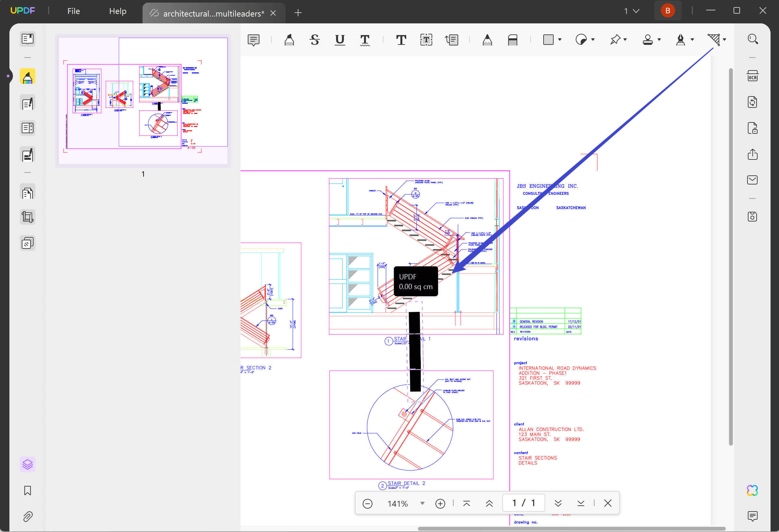Go to the next page

[x=558, y=503]
